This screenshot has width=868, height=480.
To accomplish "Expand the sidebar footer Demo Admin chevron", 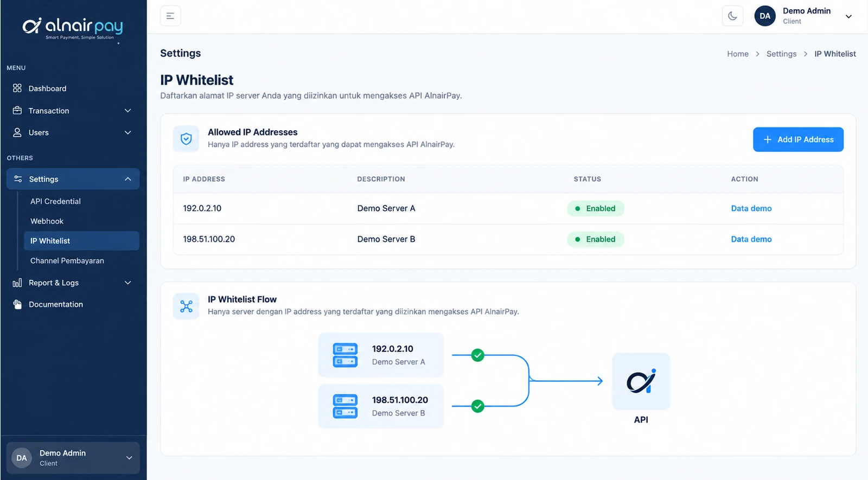I will [129, 458].
